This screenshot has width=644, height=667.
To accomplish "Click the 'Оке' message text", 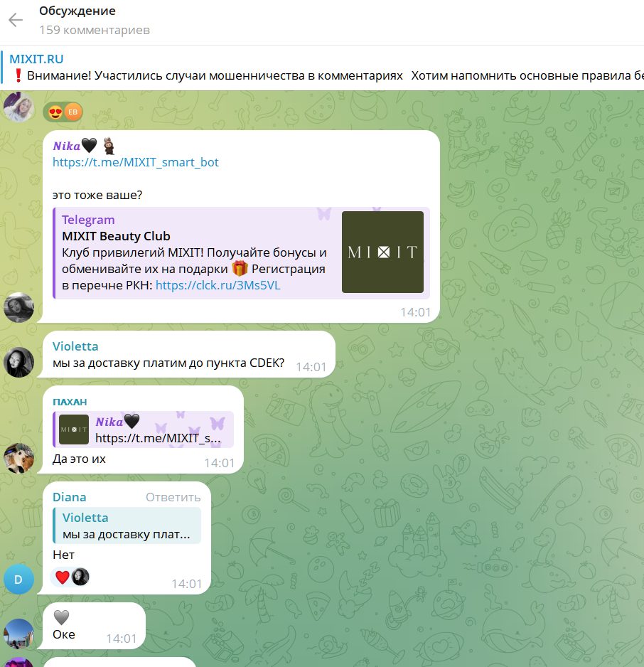I will pos(64,634).
